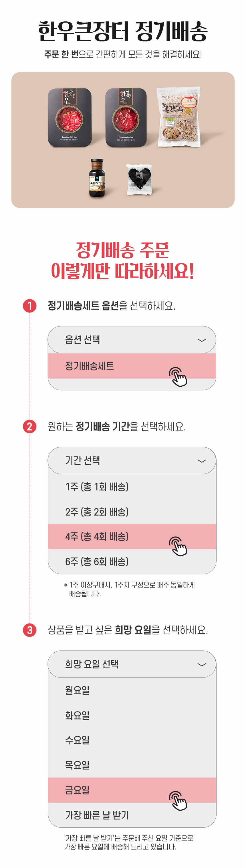Choose 수요일 as delivery day
This screenshot has height=868, width=246.
pyautogui.click(x=77, y=740)
